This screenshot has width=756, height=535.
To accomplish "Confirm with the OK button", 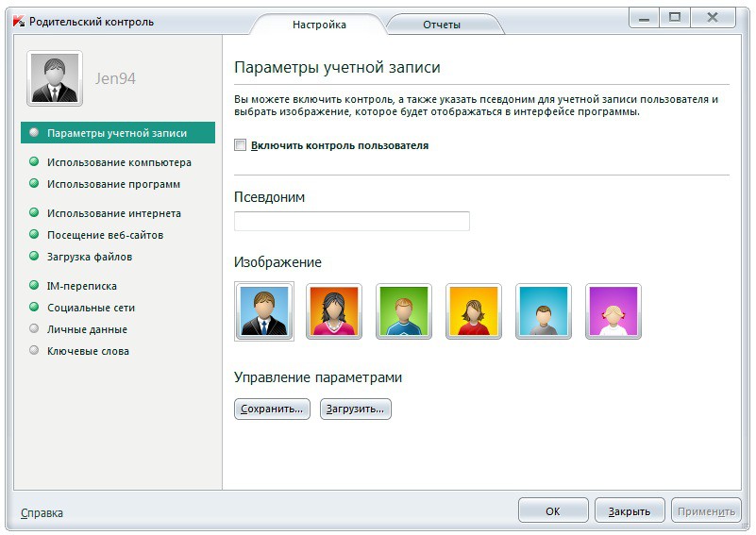I will tap(553, 510).
